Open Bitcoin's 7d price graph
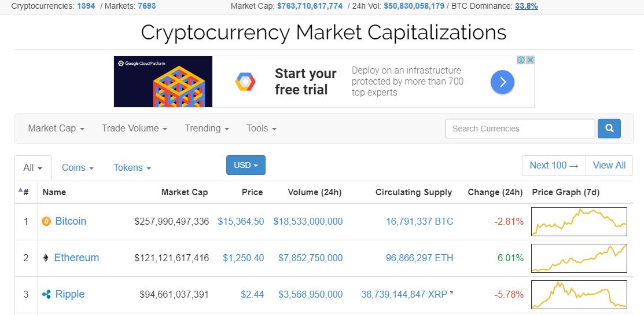 pos(579,222)
